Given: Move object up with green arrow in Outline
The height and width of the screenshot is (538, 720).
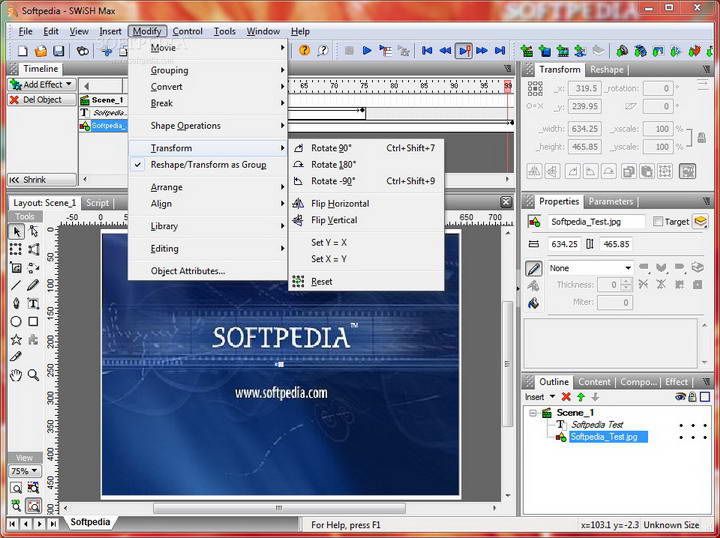Looking at the screenshot, I should click(581, 397).
